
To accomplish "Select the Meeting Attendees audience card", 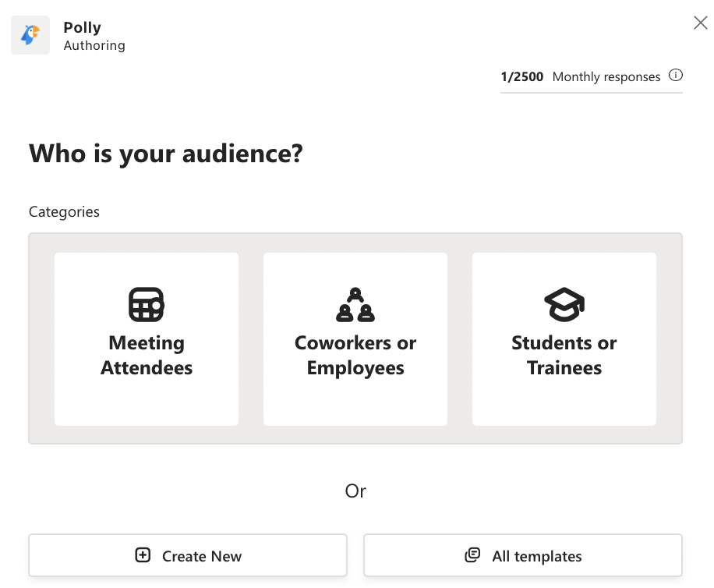I will (x=147, y=338).
